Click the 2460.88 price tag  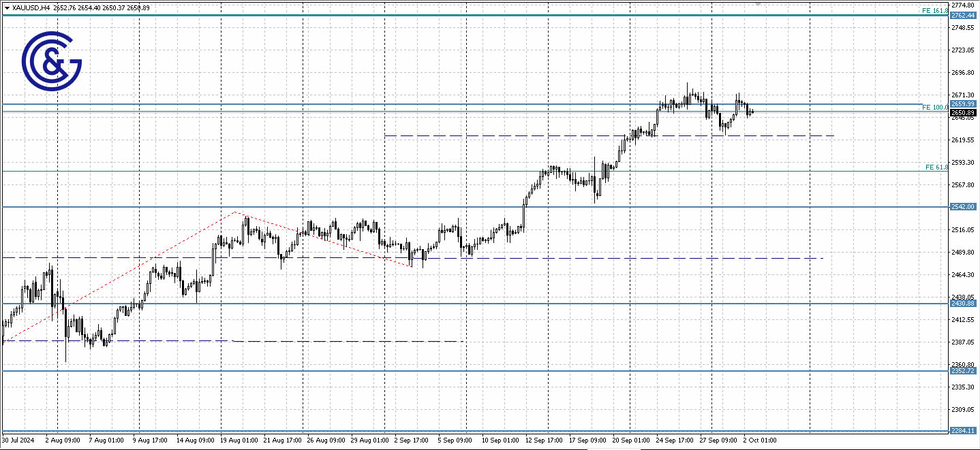click(x=962, y=304)
